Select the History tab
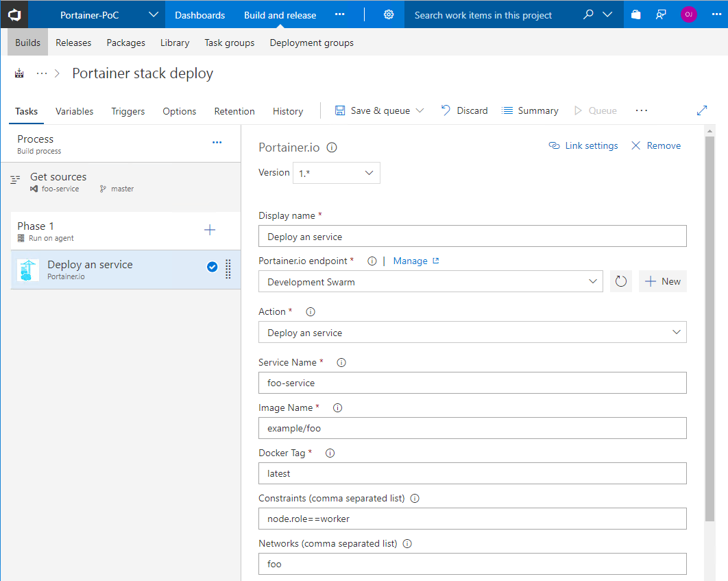 pyautogui.click(x=288, y=111)
